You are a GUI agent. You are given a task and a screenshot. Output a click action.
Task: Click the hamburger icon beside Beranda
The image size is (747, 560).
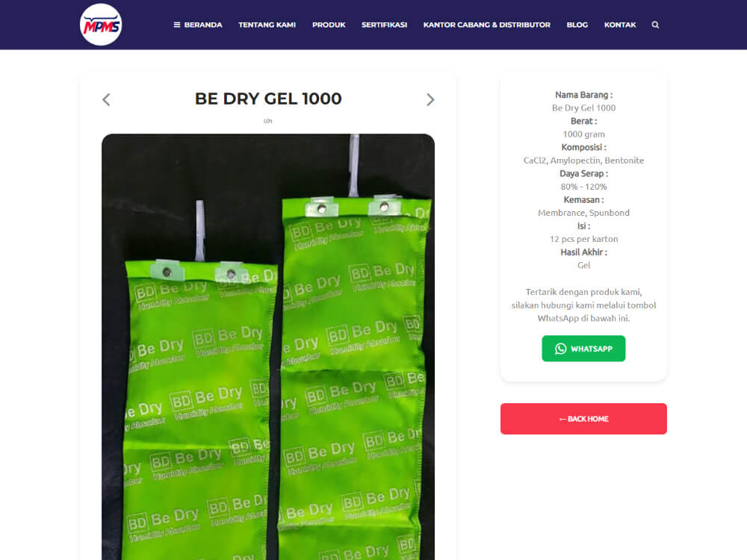click(177, 25)
